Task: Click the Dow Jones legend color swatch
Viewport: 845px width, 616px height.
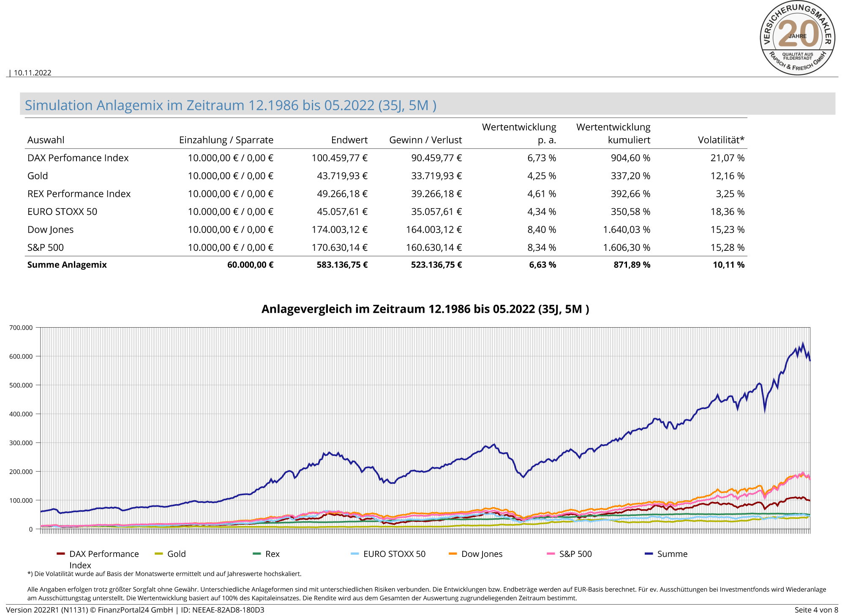Action: (x=453, y=554)
